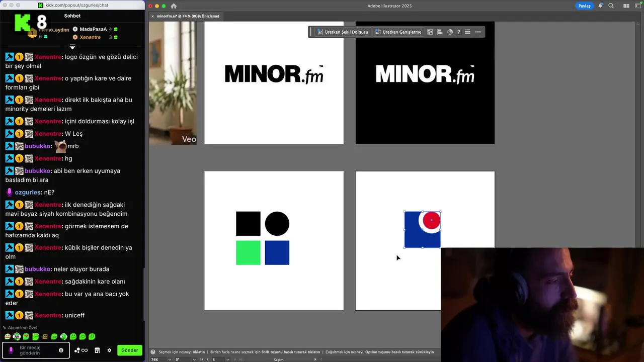Open the arrange documents icon
Image resolution: width=644 pixels, height=362 pixels.
pos(626,6)
